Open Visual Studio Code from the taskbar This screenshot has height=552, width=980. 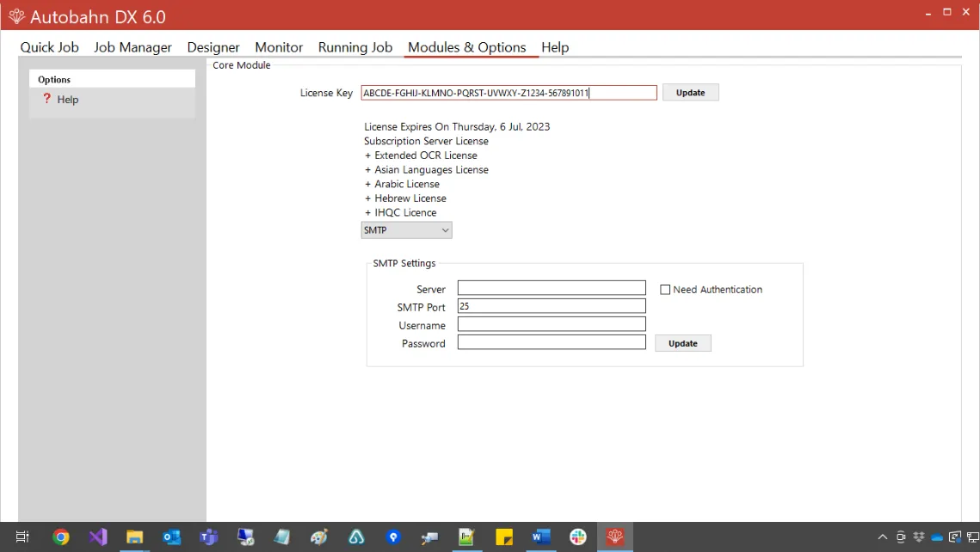tap(97, 537)
